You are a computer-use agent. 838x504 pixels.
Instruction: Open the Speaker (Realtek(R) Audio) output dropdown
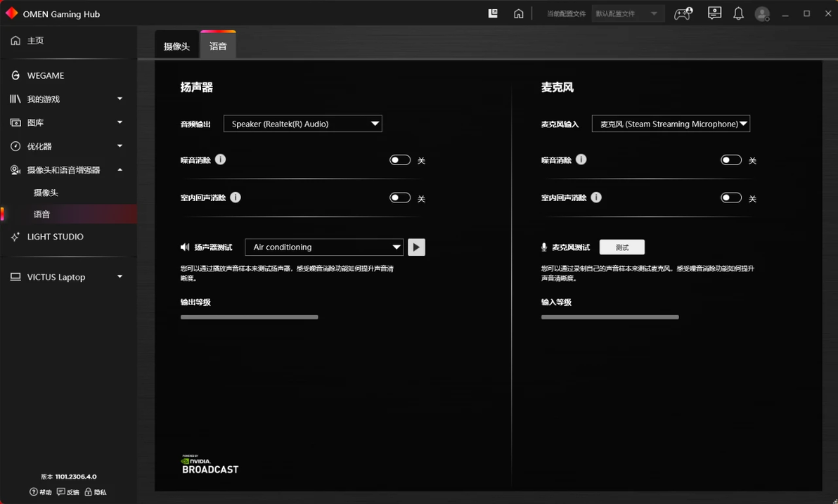click(x=302, y=124)
